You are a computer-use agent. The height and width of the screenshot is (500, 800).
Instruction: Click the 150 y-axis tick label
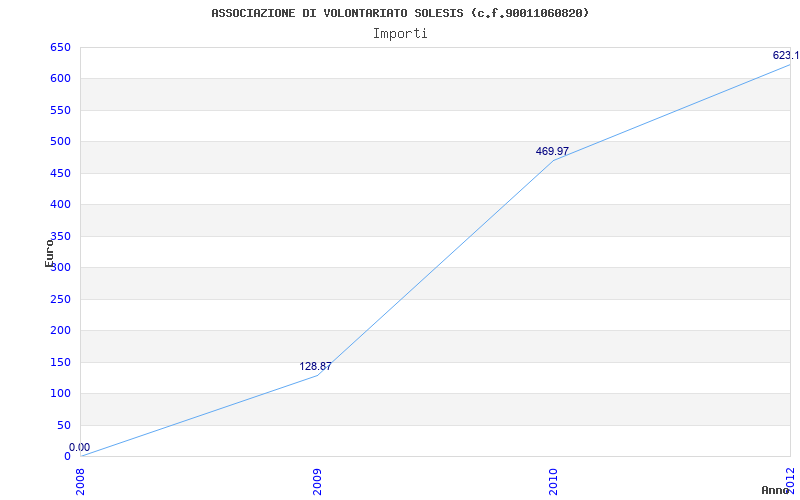tap(60, 362)
